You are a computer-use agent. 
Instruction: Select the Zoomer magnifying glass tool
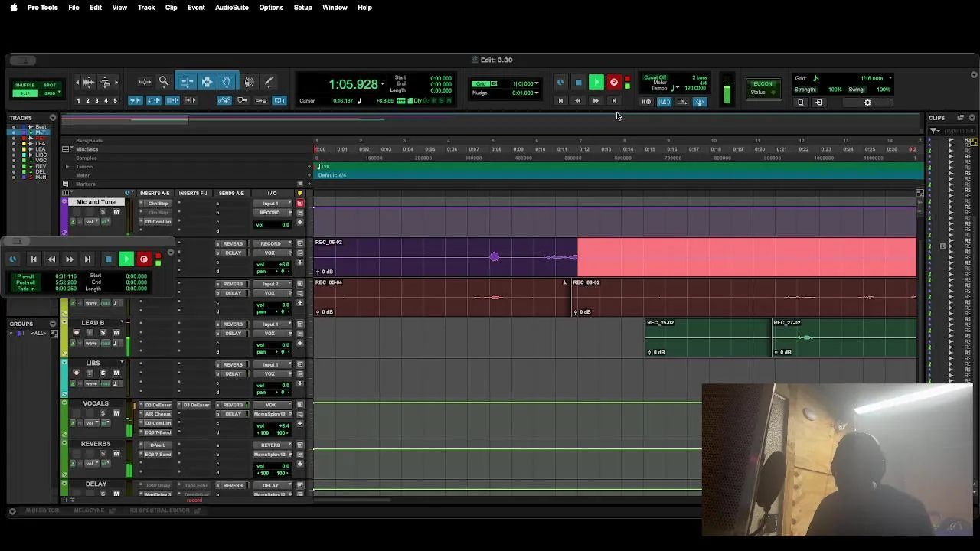coord(164,82)
